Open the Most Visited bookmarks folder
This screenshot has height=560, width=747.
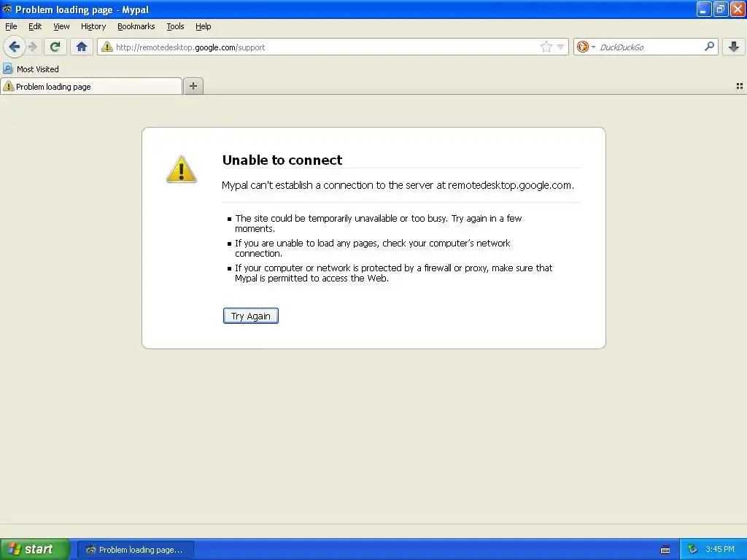(31, 69)
